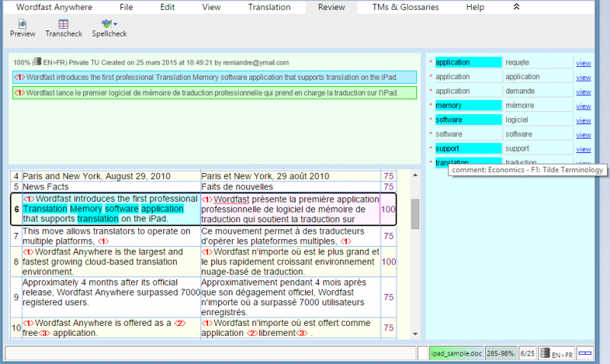The width and height of the screenshot is (610, 364).
Task: Click highlighted word 'translation' in segment 6
Action: [x=98, y=219]
